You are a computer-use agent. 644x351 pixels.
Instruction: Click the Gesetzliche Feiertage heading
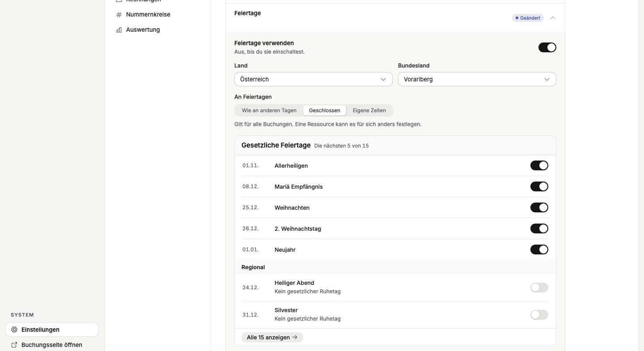click(276, 145)
